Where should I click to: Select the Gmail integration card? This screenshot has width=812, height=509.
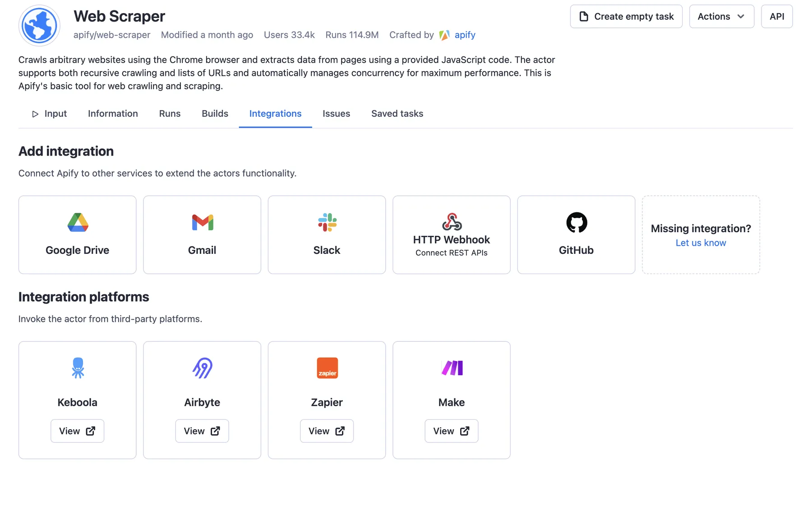pos(202,234)
